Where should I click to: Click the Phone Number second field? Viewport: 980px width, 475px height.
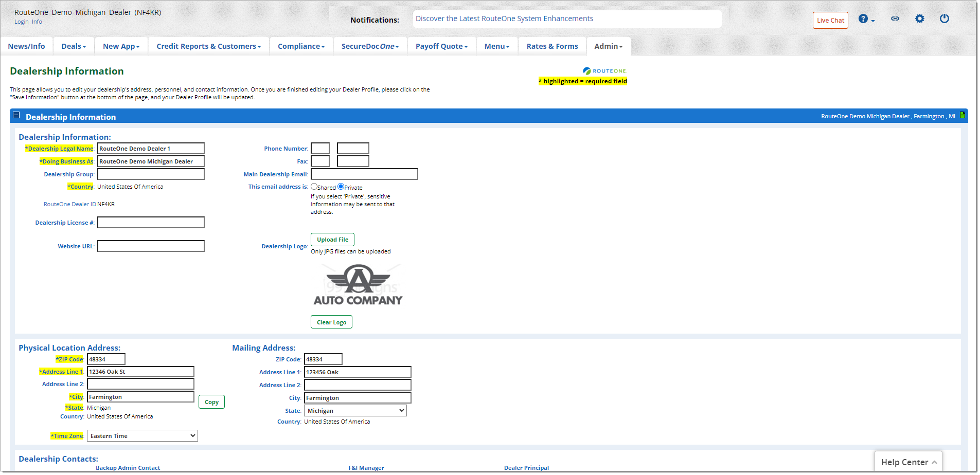pyautogui.click(x=353, y=149)
